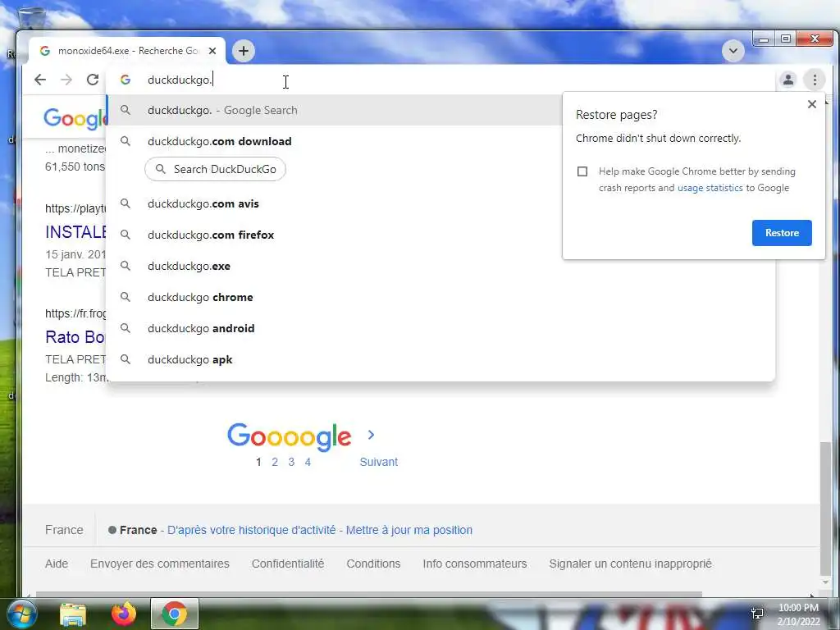Select 'duckduckgo apk' suggestion
Viewport: 840px width, 630px height.
pyautogui.click(x=441, y=359)
